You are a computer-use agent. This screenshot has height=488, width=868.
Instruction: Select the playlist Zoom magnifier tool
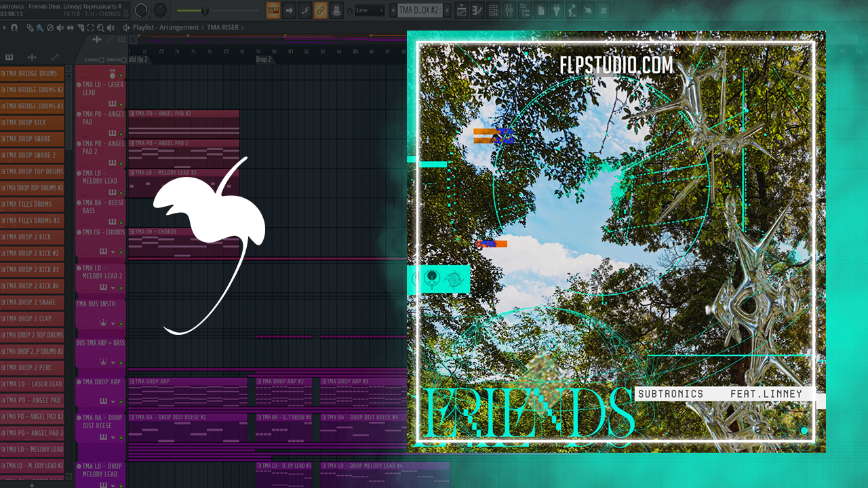[100, 28]
